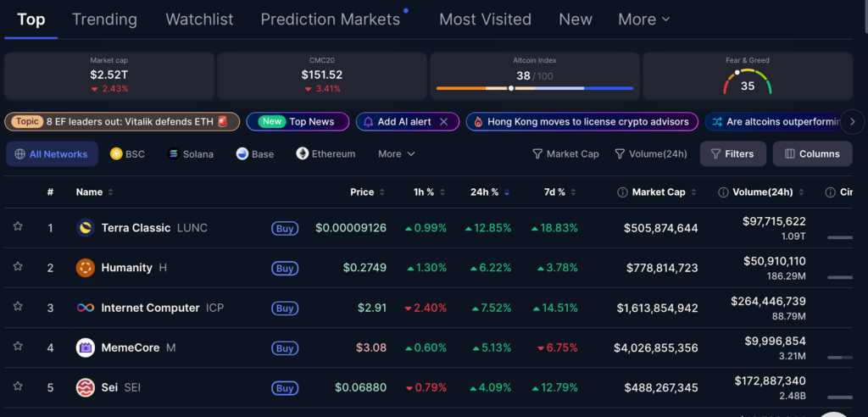Open the New tab
The width and height of the screenshot is (868, 417).
pyautogui.click(x=576, y=19)
